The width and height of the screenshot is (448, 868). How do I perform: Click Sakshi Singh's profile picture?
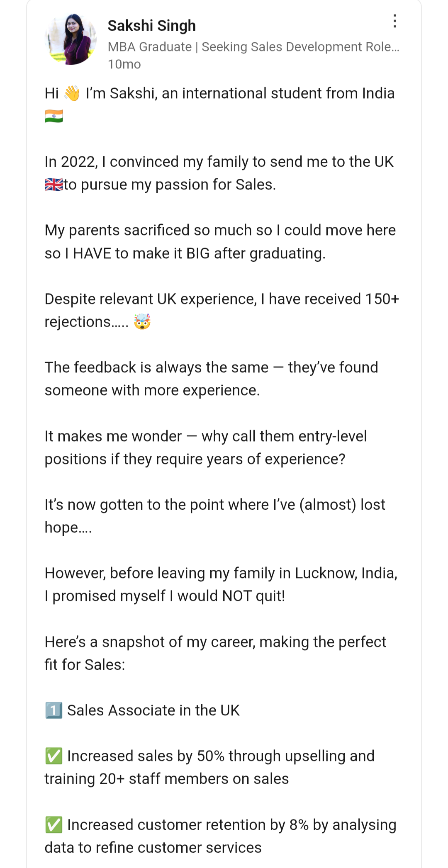[71, 39]
